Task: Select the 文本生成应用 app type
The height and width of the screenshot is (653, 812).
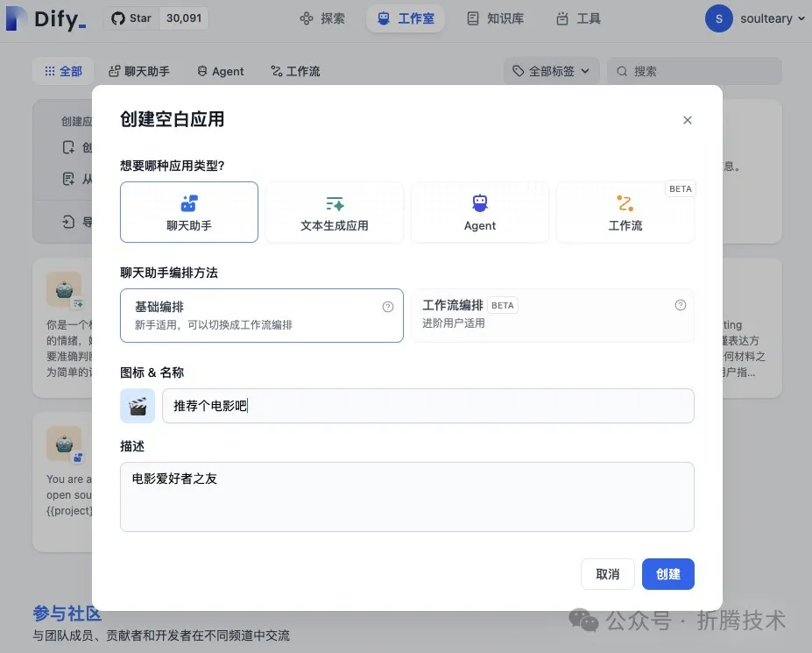Action: coord(335,212)
